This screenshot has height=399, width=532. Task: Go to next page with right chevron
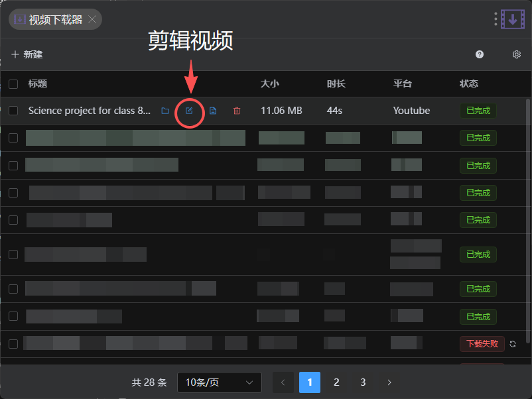pyautogui.click(x=389, y=382)
